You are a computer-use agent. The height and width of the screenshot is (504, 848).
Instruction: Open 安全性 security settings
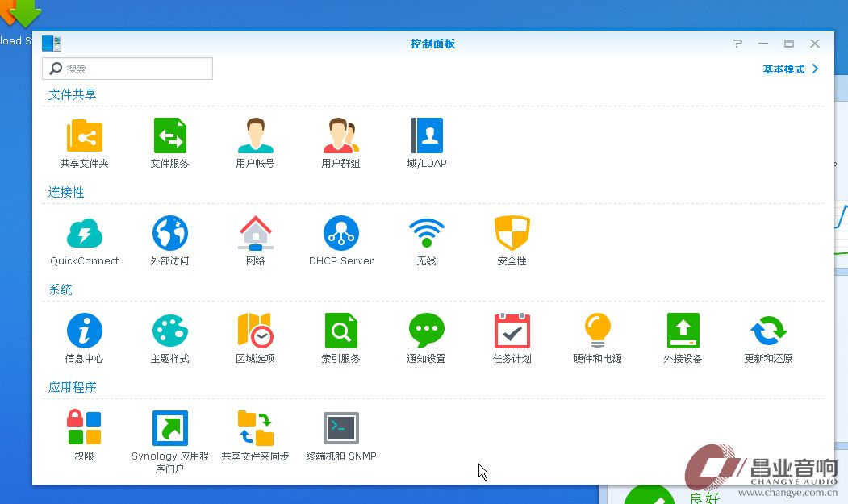coord(512,234)
